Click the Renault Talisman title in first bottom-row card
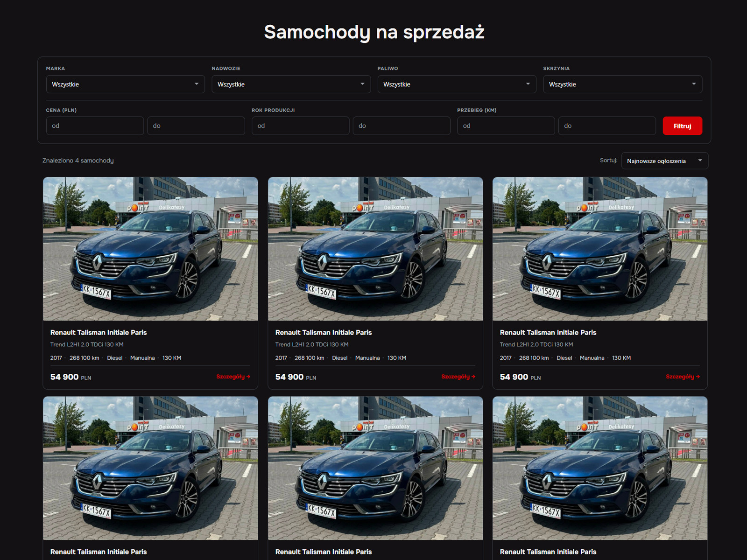747x560 pixels. 99,552
